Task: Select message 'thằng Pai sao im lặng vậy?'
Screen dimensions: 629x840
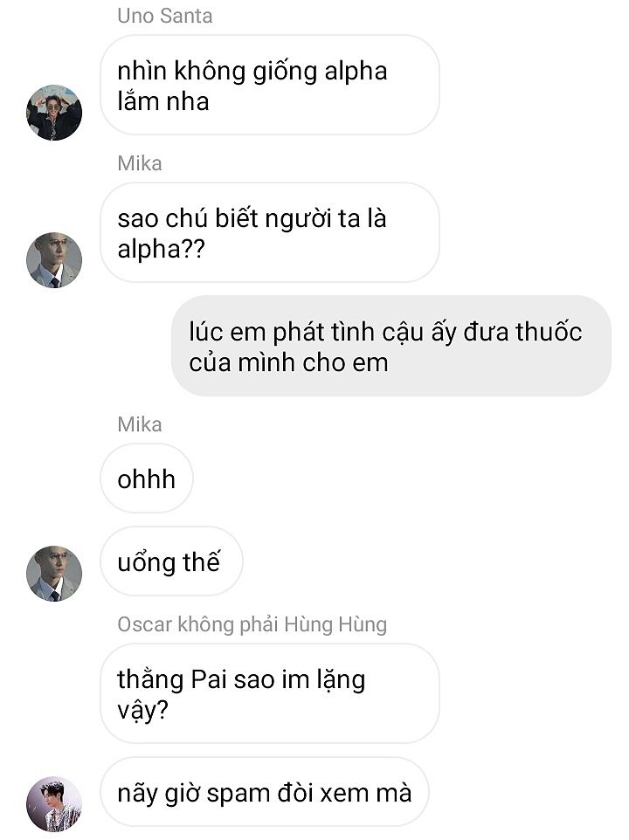Action: point(269,694)
